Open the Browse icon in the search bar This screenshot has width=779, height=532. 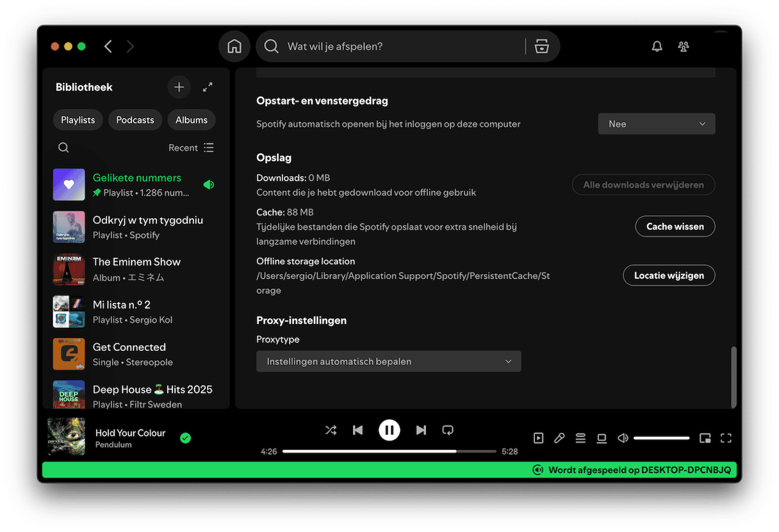[x=542, y=46]
